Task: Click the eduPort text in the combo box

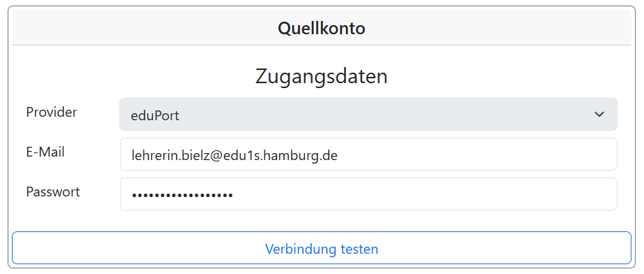Action: coord(155,115)
